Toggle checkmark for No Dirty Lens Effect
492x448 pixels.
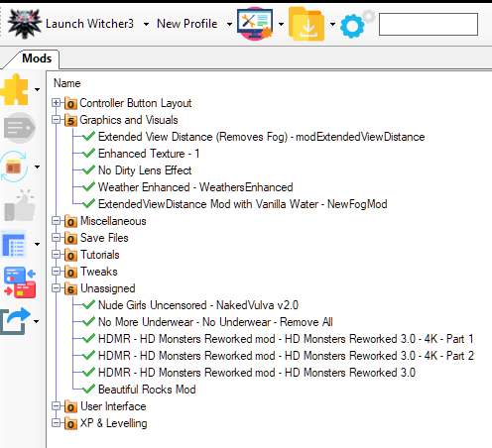[88, 170]
